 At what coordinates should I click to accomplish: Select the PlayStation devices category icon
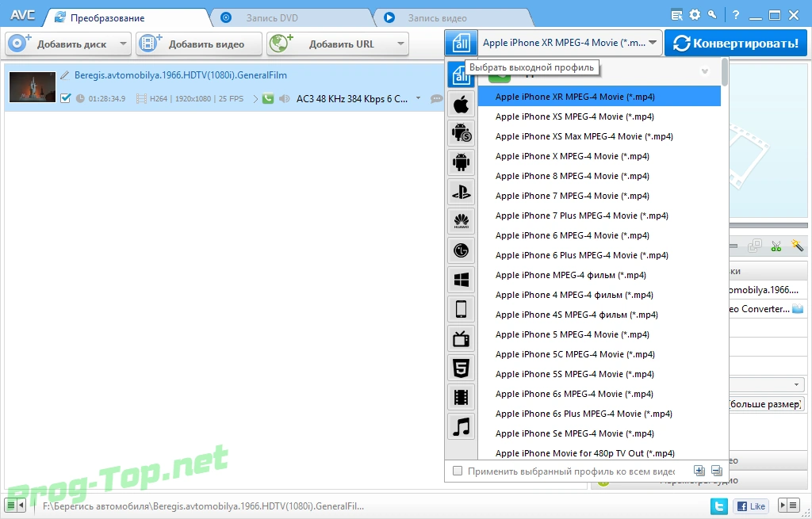tap(461, 193)
